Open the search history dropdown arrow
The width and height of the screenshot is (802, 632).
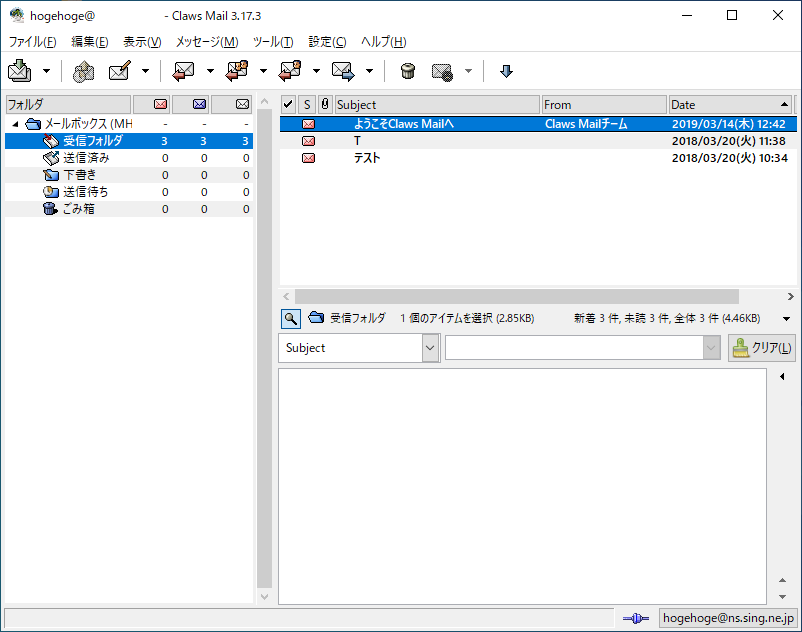tap(711, 348)
